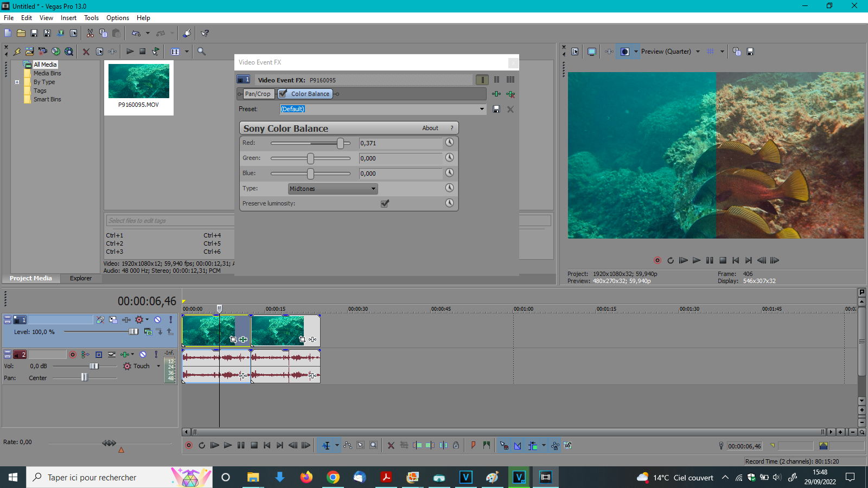Open the Tools menu
Viewport: 868px width, 488px height.
point(91,18)
